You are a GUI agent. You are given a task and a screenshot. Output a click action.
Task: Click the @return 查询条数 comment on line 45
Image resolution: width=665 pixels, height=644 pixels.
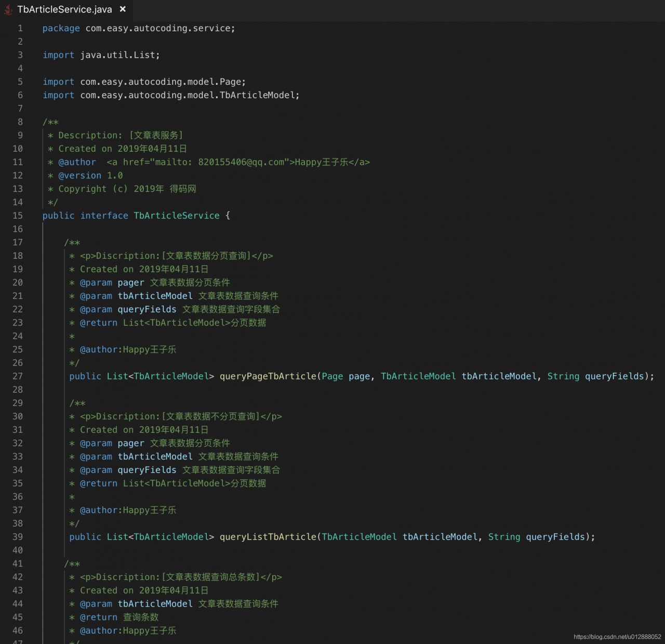(114, 617)
